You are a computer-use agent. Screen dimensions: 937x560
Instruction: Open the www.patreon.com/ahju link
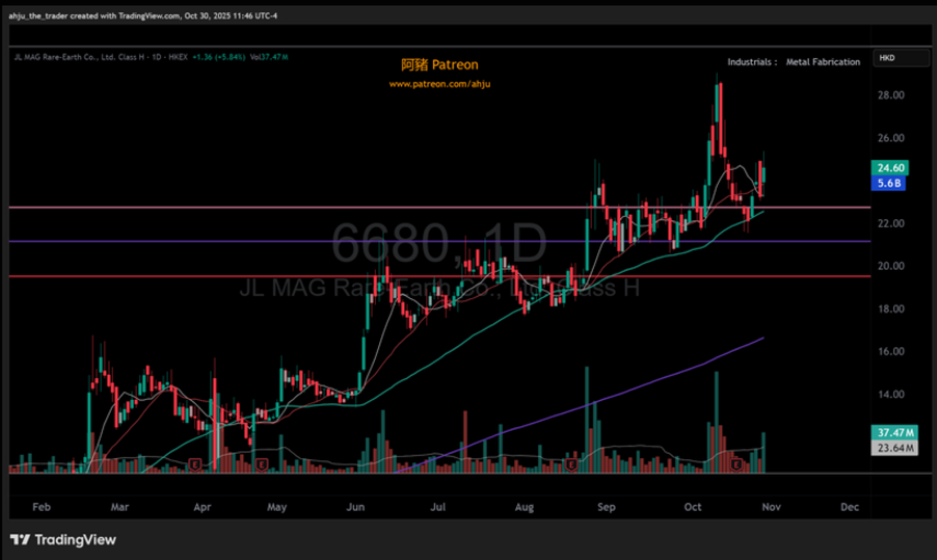pyautogui.click(x=439, y=84)
